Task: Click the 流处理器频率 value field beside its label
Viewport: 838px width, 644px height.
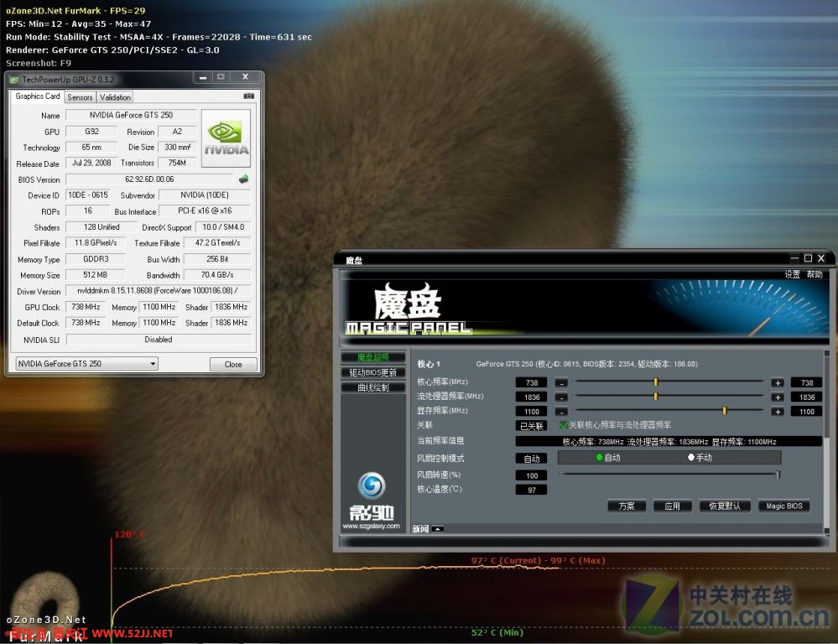Action: click(x=531, y=397)
